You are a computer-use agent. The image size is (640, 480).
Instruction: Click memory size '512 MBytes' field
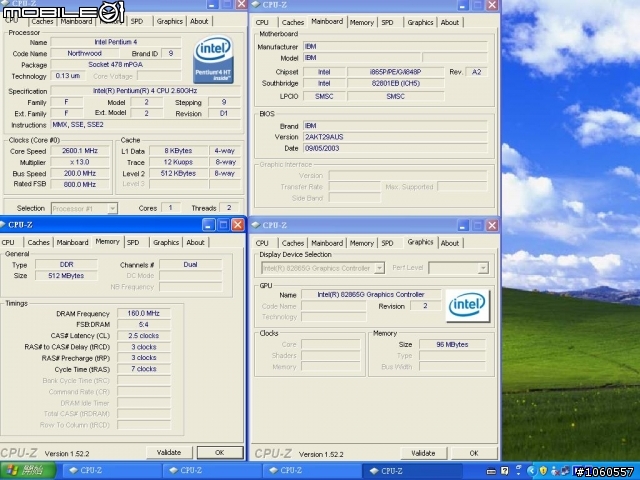[66, 276]
